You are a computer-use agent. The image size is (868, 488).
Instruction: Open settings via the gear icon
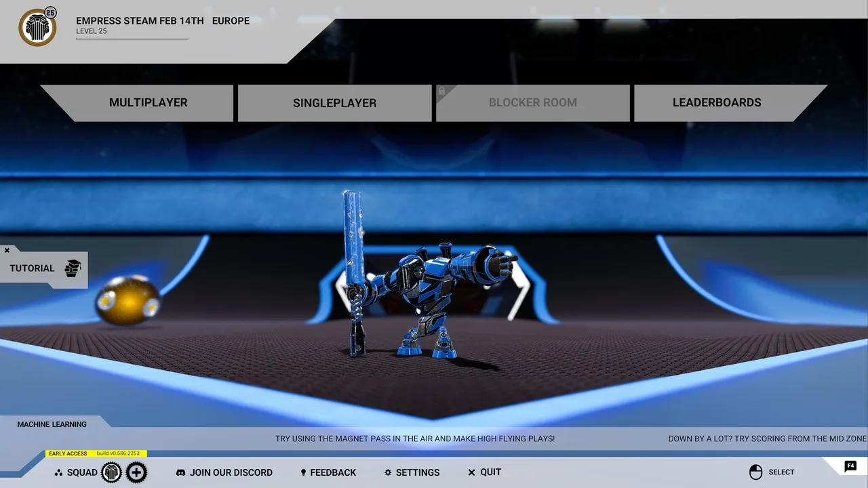tap(388, 472)
